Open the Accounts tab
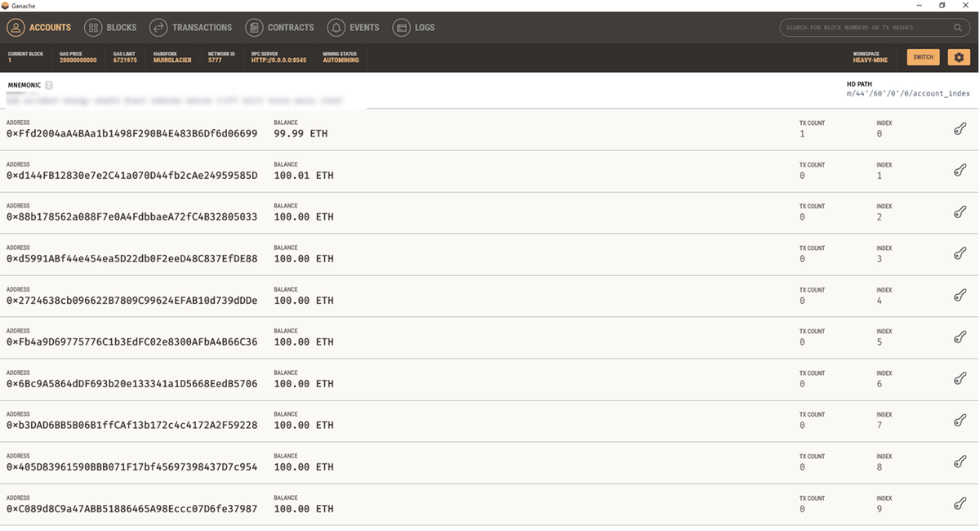 [38, 28]
